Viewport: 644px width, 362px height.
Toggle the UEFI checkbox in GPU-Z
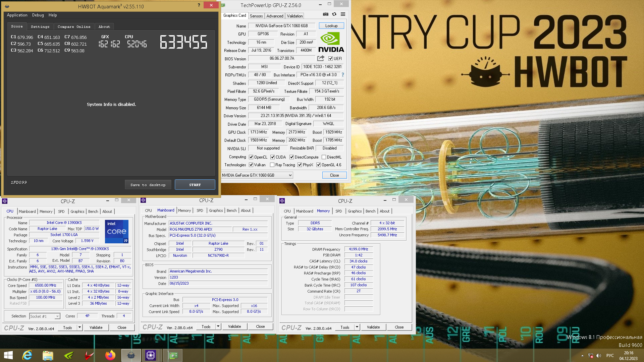coord(330,58)
